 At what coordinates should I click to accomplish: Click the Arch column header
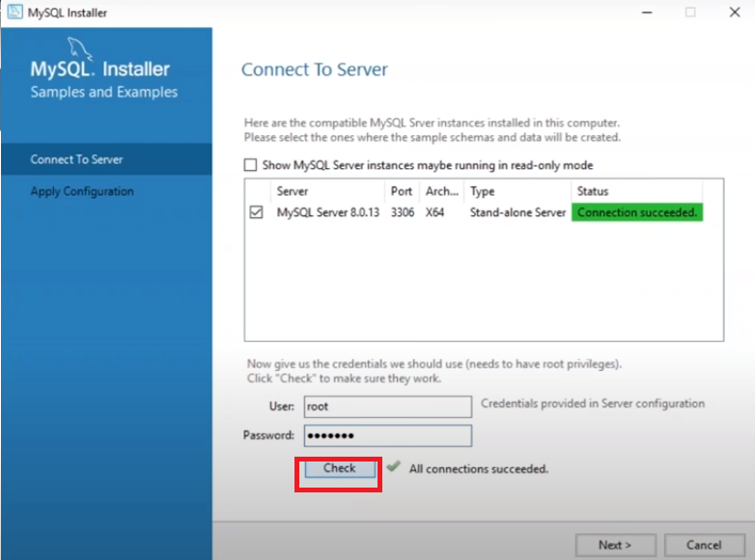click(441, 191)
